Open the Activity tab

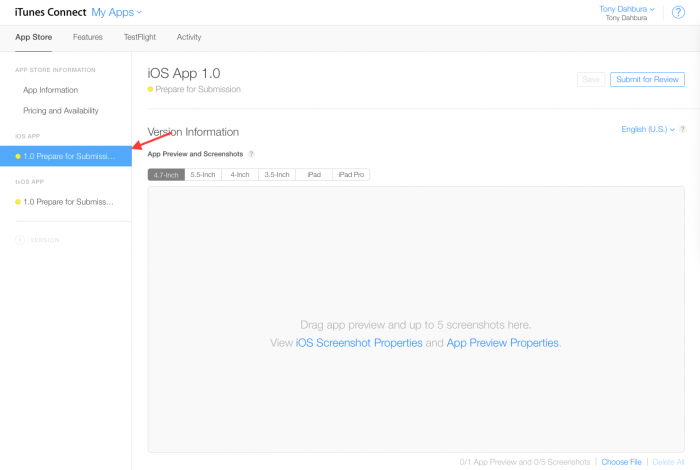point(189,37)
